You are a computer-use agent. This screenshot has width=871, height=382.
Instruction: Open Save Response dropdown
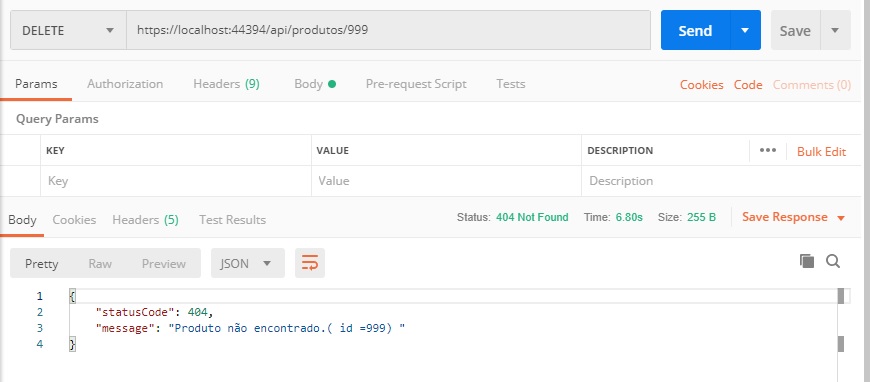coord(794,217)
